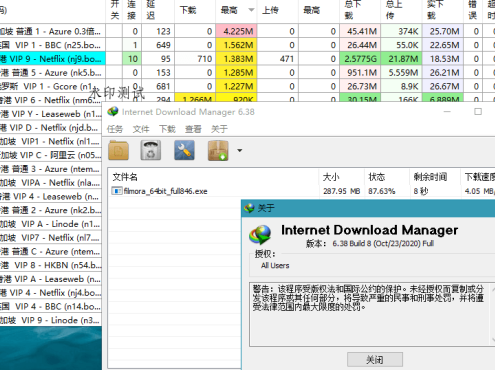
Task: Open the 下载 menu in IDM
Action: [167, 129]
